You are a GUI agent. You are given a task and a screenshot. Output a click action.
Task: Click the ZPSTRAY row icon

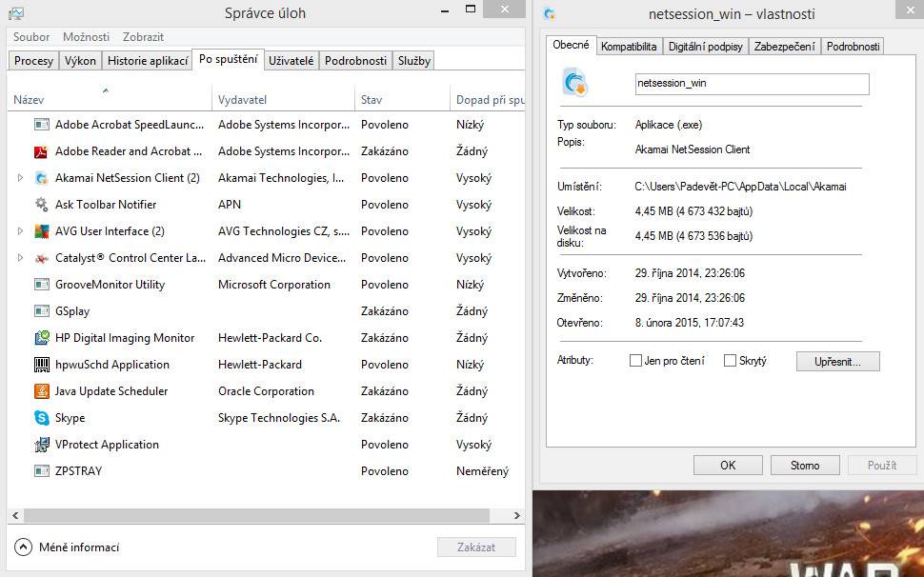pos(41,471)
